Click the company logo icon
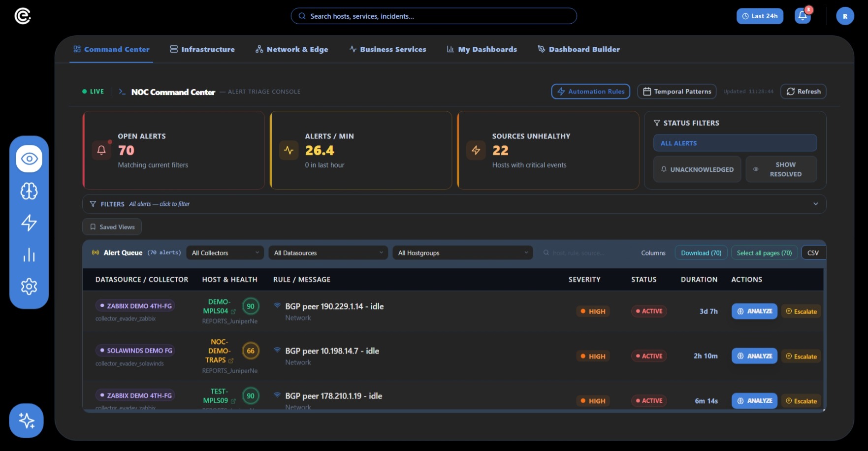This screenshot has height=451, width=868. coord(23,16)
